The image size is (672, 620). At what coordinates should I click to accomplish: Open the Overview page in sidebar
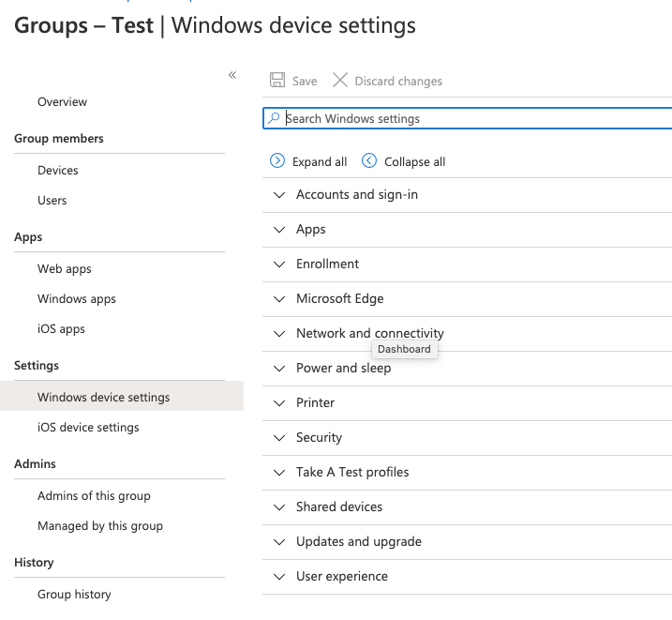[62, 101]
